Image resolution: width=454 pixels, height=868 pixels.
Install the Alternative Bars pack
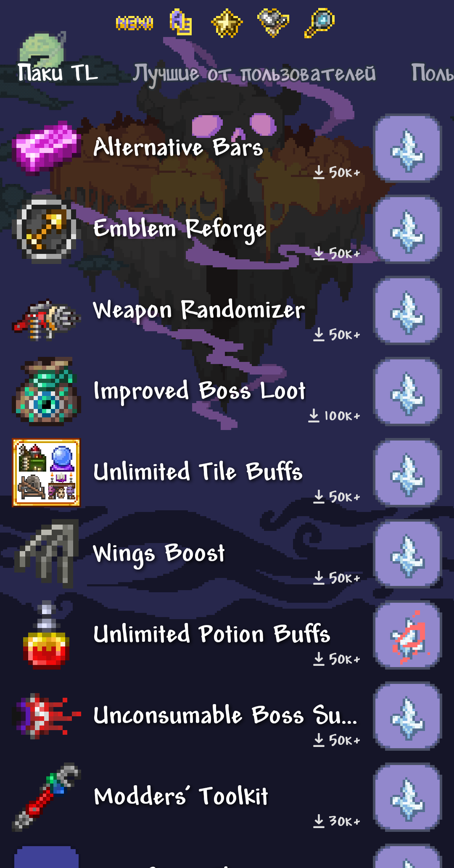tap(407, 149)
